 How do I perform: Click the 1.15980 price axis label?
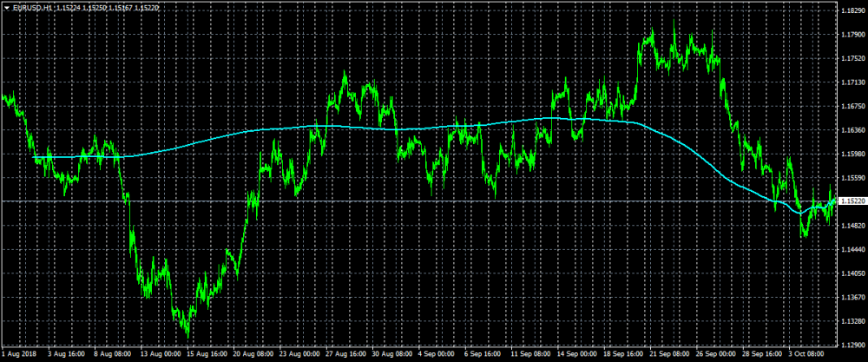852,154
